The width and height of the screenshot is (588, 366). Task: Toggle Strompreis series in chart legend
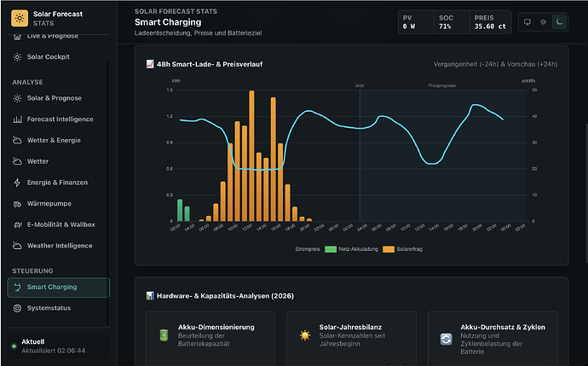tap(308, 249)
